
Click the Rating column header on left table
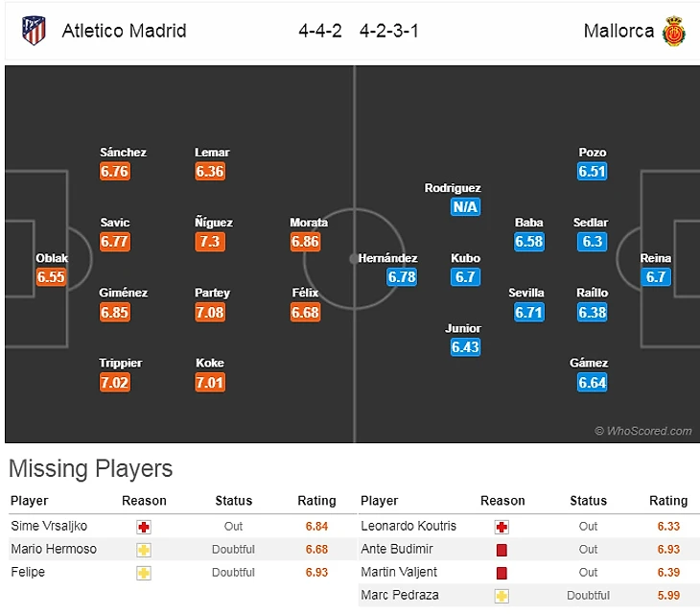(x=315, y=501)
